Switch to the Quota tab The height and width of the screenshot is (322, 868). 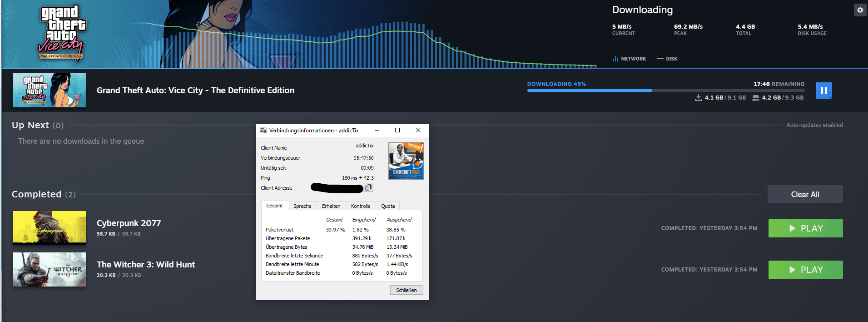pyautogui.click(x=388, y=206)
